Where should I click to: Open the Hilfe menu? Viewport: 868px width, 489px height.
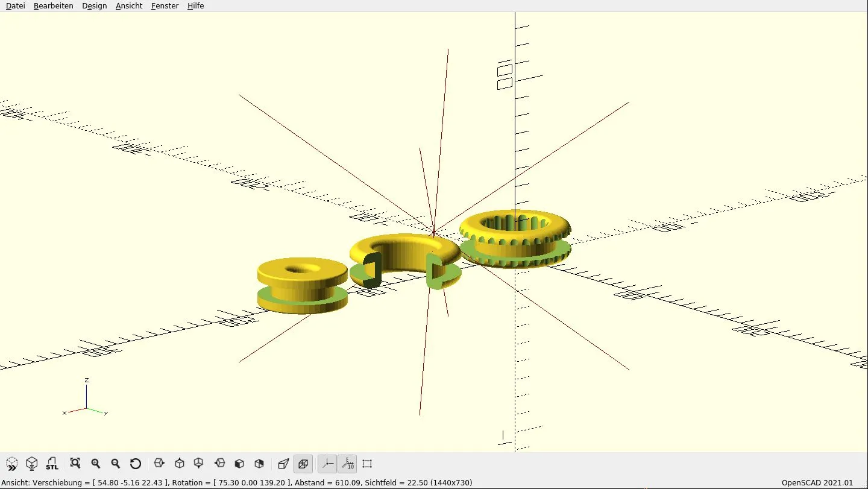196,6
